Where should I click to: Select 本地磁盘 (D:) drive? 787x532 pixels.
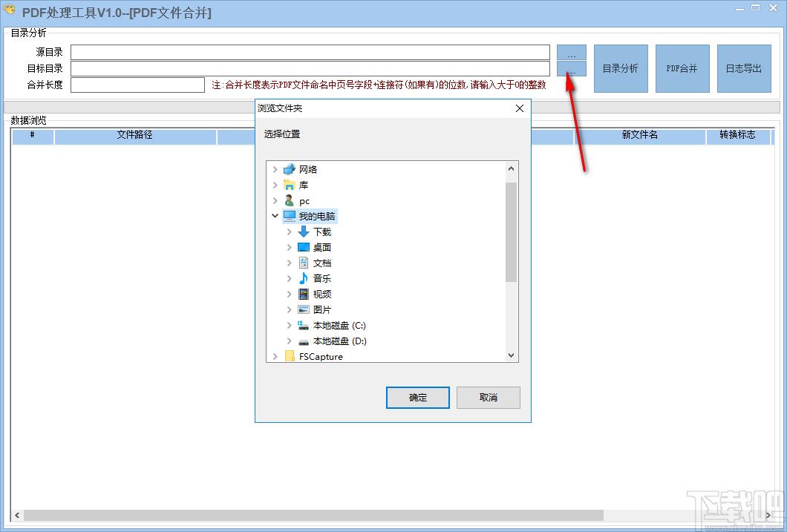point(340,341)
